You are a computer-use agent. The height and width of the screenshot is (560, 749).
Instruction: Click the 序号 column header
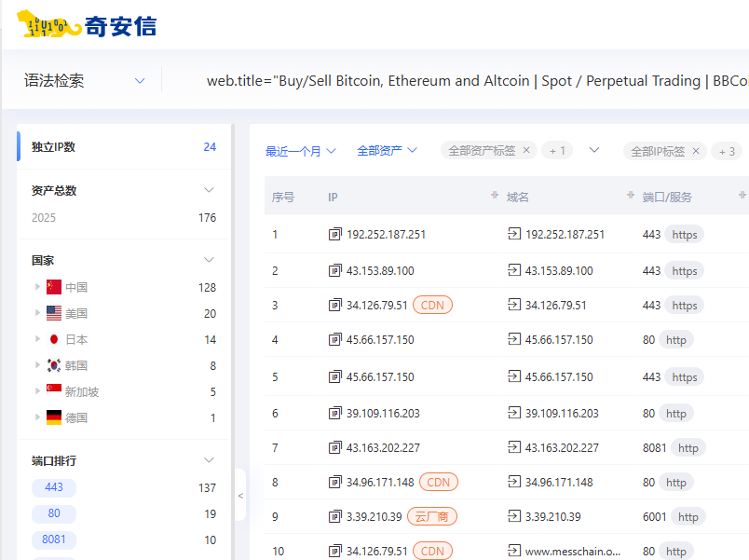[283, 197]
